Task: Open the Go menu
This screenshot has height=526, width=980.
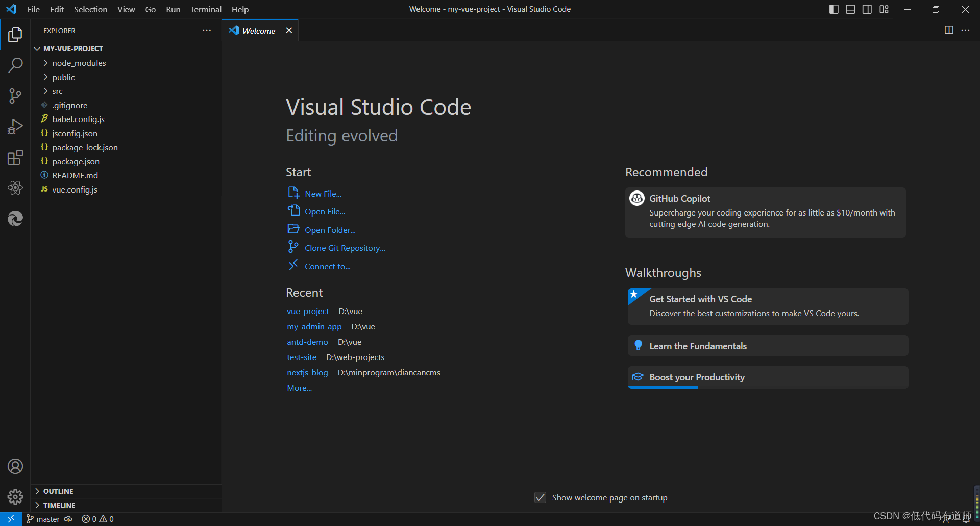Action: click(x=151, y=9)
